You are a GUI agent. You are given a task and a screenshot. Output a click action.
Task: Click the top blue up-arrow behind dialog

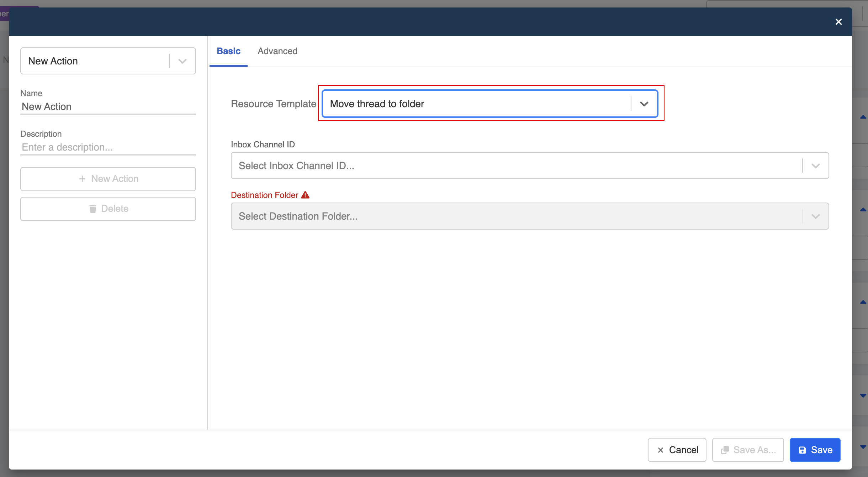[863, 117]
